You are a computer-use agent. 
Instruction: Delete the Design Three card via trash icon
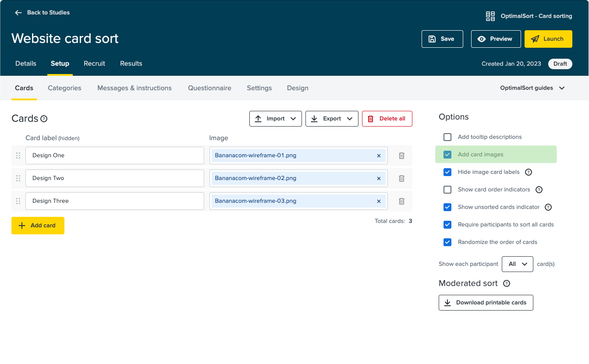pos(401,201)
